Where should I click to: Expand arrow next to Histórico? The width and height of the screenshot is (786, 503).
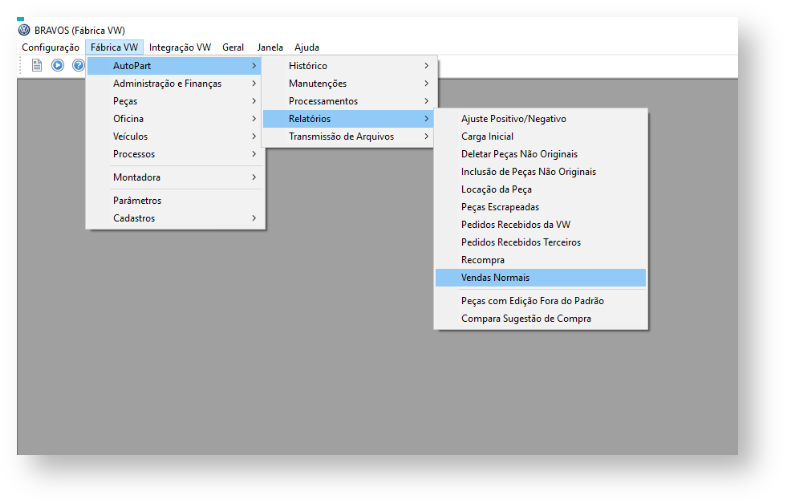pyautogui.click(x=427, y=66)
